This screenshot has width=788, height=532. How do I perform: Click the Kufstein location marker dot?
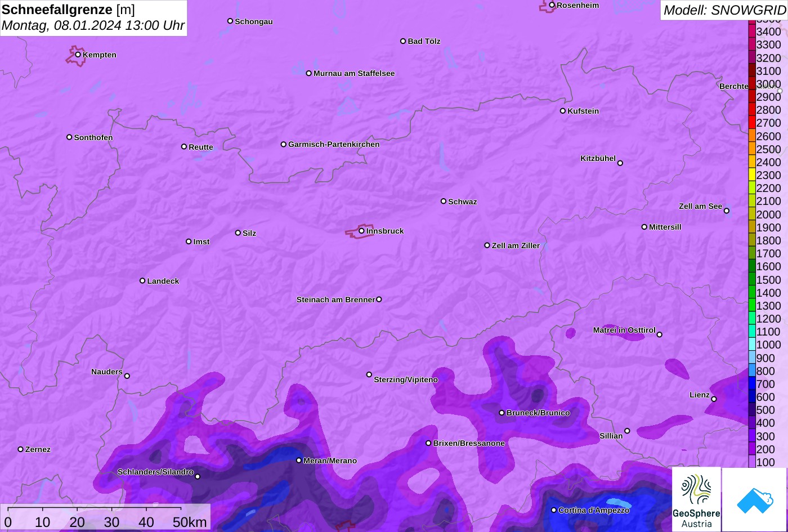(563, 111)
